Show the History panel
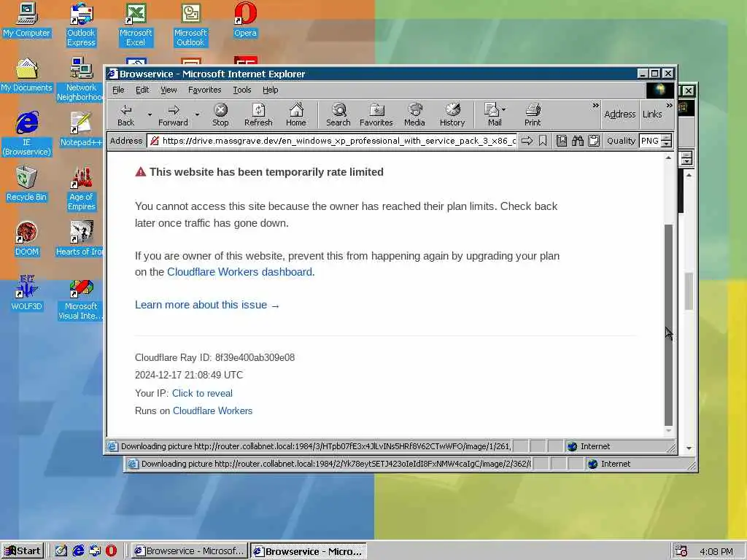Image resolution: width=747 pixels, height=560 pixels. pyautogui.click(x=452, y=115)
